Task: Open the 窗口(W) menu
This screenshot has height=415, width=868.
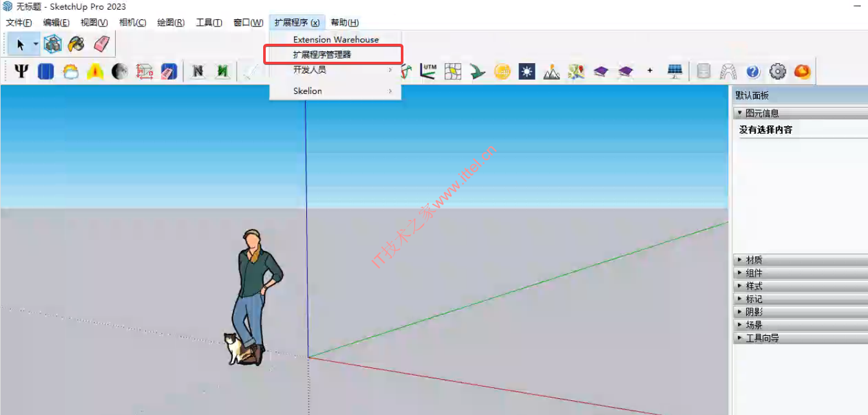Action: point(248,23)
